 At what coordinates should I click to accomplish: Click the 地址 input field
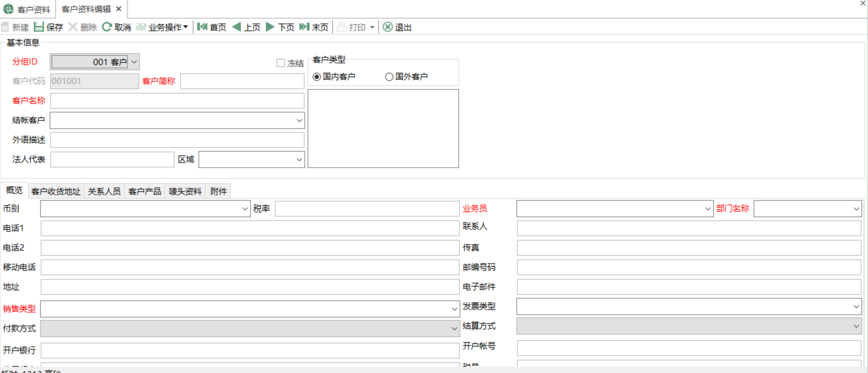tap(250, 287)
